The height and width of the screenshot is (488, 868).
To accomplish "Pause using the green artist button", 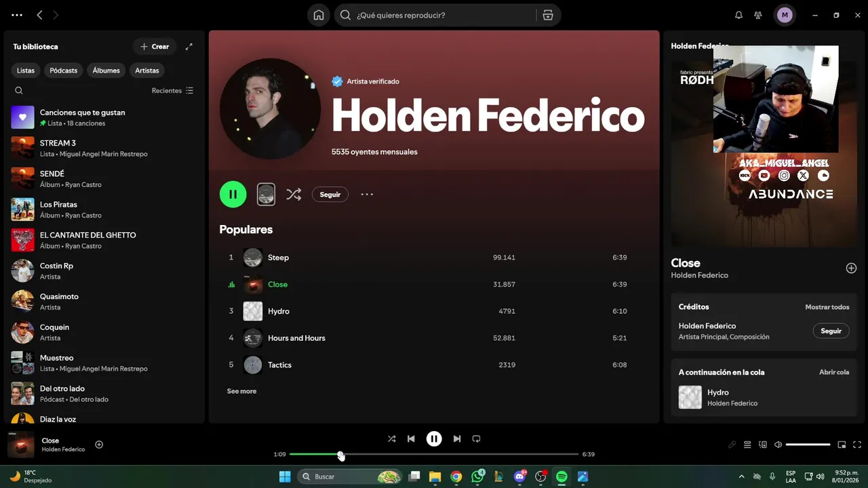I will coord(233,195).
